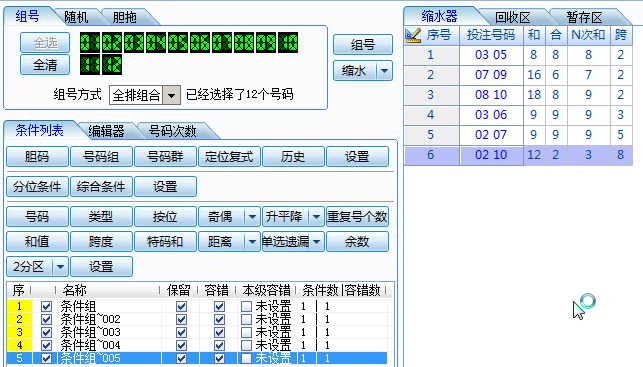The height and width of the screenshot is (367, 643).
Task: Click the pencil-ruler icon in table header
Action: (413, 35)
